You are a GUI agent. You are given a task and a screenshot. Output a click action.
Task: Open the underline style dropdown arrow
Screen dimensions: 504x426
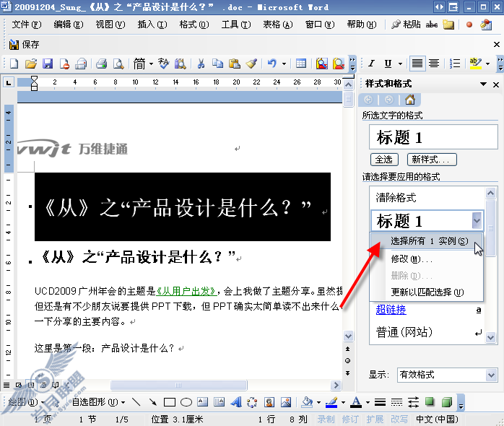click(401, 64)
